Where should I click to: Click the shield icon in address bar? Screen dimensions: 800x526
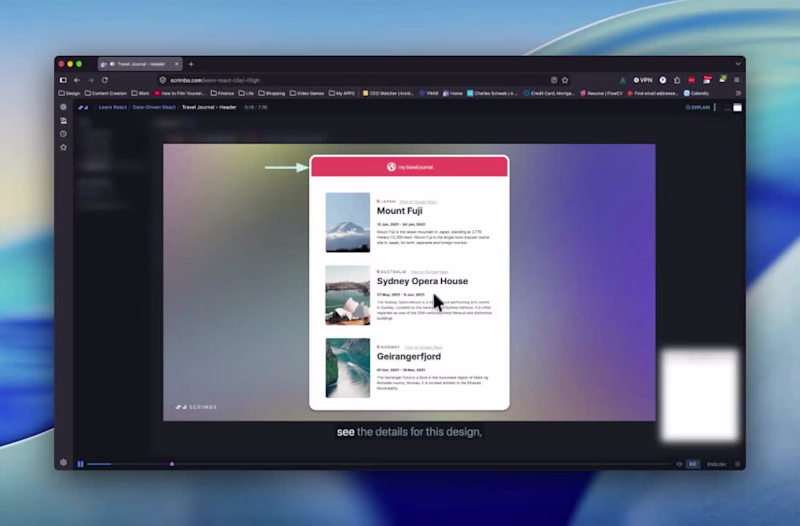(x=163, y=80)
